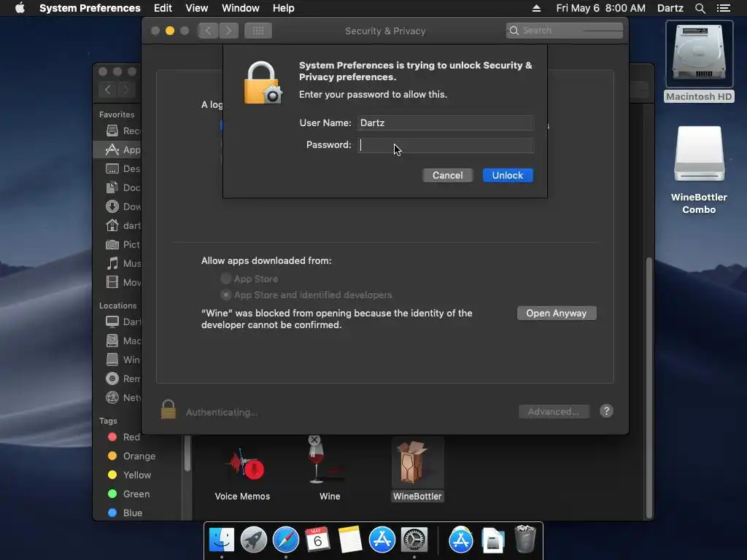Open Launchpad from the Dock
Viewport: 747px width, 560px height.
pyautogui.click(x=253, y=540)
